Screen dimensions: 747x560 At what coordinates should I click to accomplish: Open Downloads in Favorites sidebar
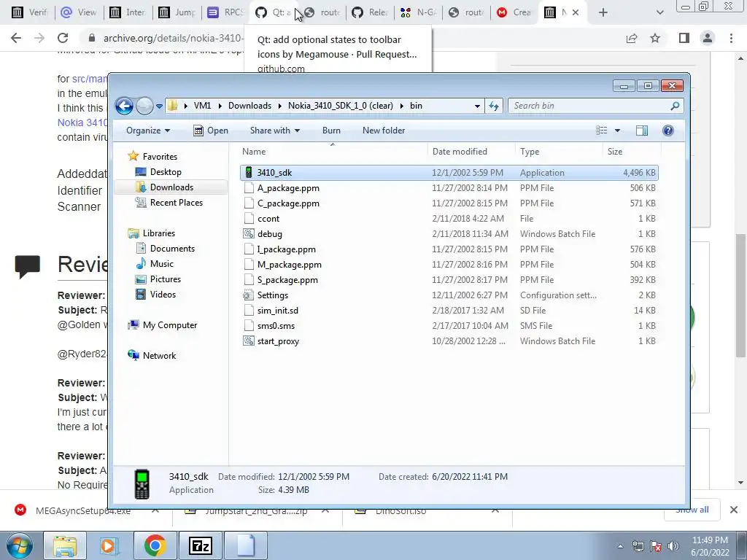click(171, 187)
